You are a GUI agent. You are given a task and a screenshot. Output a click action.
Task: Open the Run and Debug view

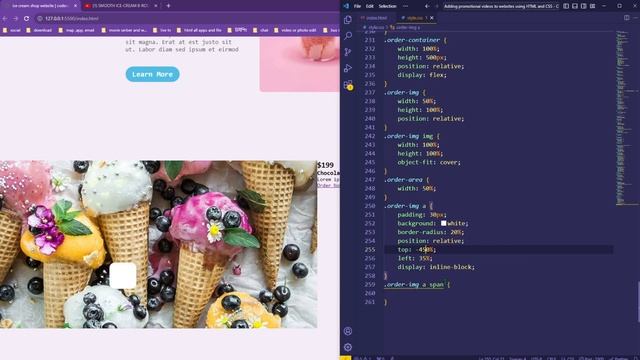[348, 68]
